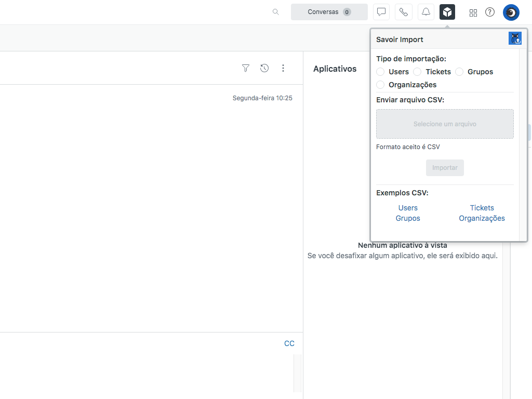Open the products grid icon

473,12
